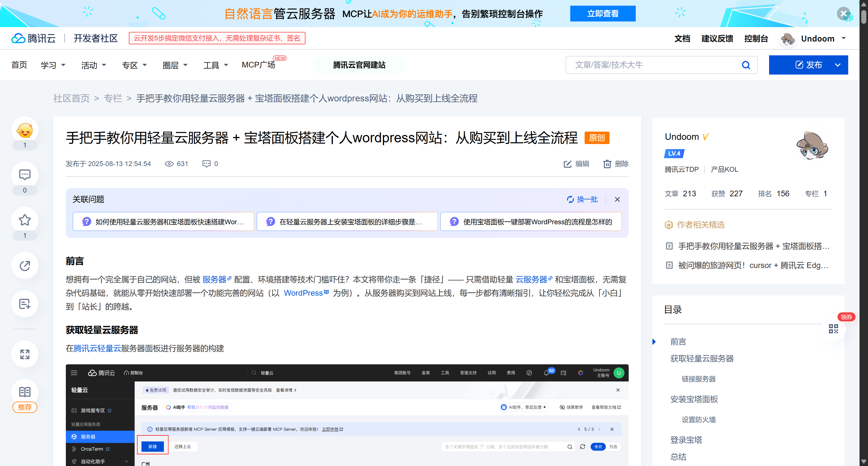The image size is (868, 466).
Task: Expand the 学习 navigation dropdown
Action: tap(53, 65)
